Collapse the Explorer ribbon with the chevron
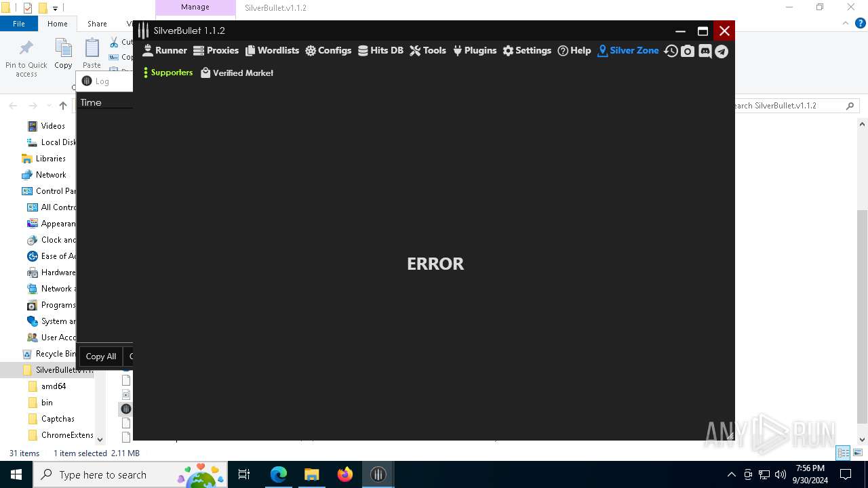 (845, 24)
